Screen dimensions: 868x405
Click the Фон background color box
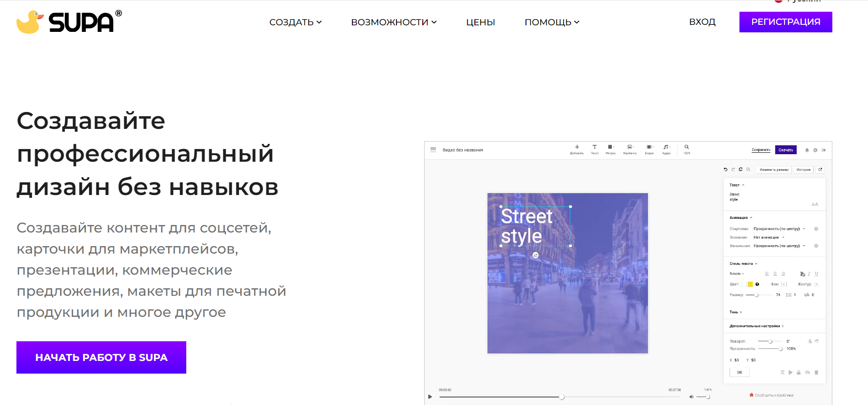pyautogui.click(x=784, y=284)
